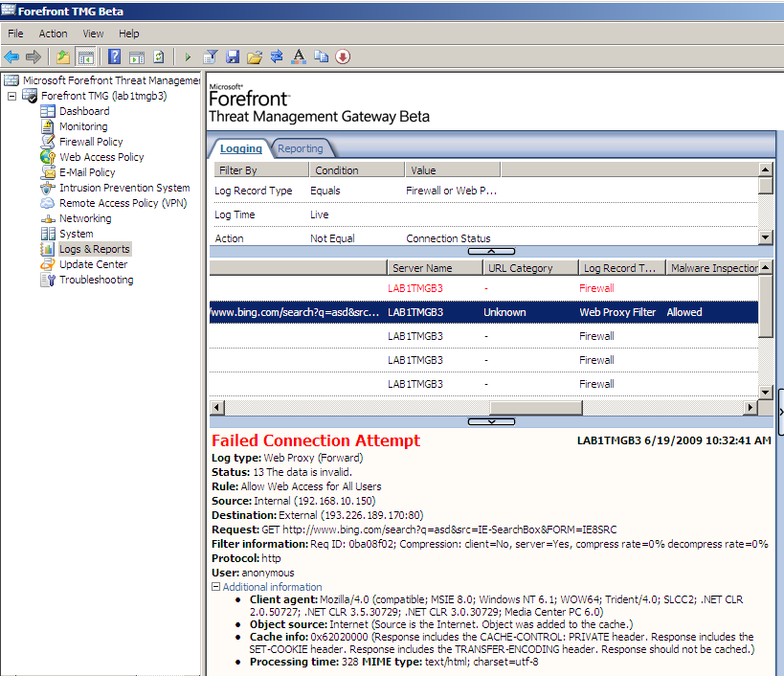Sort by the URL Category column header
Viewport: 784px width, 676px height.
point(530,268)
